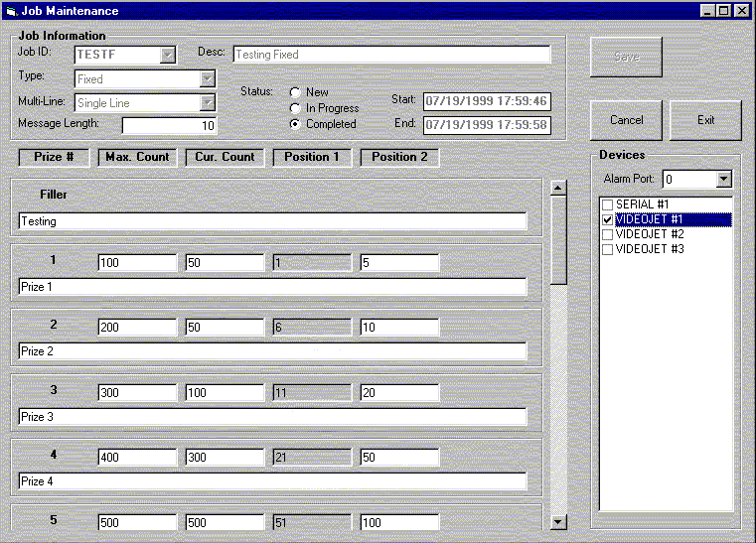Click the Position 1 column header
Viewport: 756px width, 543px height.
(x=312, y=157)
